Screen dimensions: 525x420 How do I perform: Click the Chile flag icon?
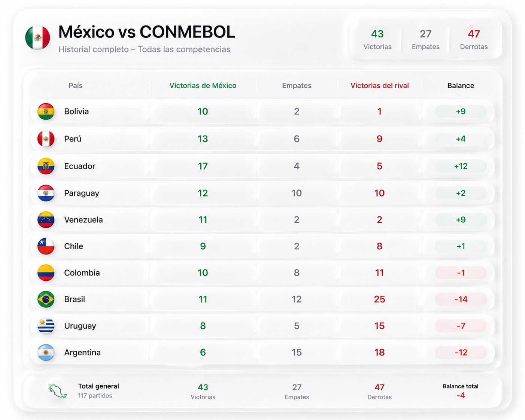click(46, 246)
